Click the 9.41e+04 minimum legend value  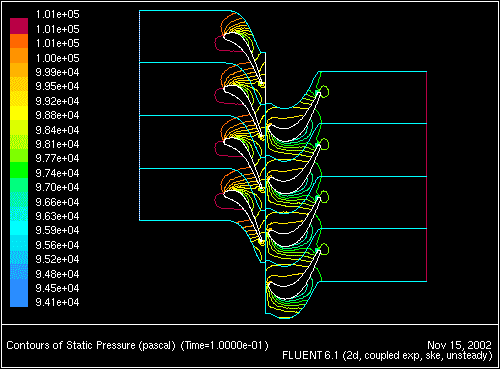tap(57, 302)
